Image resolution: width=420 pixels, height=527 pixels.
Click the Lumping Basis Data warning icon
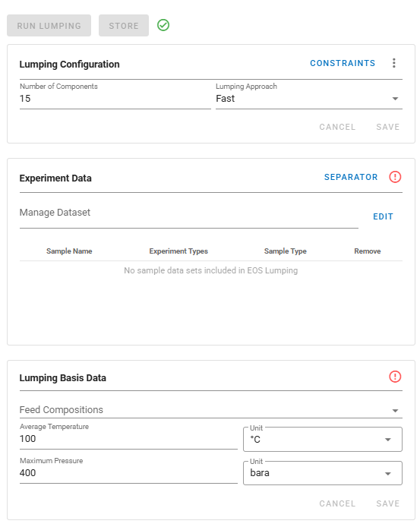(395, 377)
